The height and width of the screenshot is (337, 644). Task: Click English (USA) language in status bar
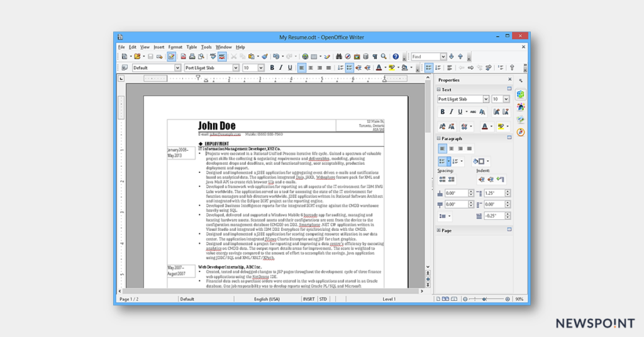click(x=267, y=299)
